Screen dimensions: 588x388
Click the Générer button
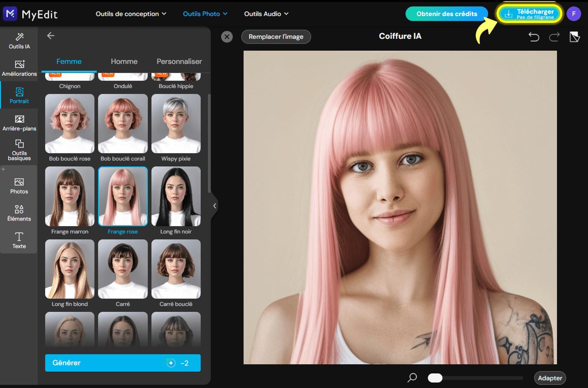coord(123,363)
